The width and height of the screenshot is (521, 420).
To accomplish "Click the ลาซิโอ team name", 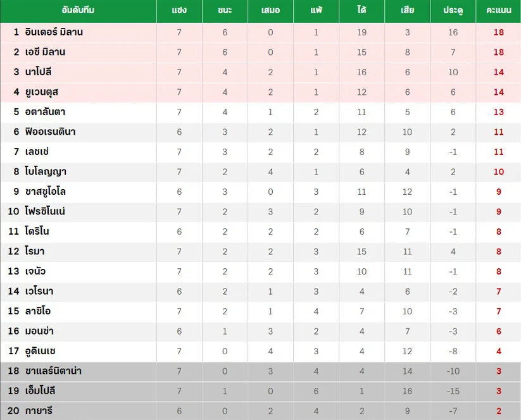I will pyautogui.click(x=38, y=311).
